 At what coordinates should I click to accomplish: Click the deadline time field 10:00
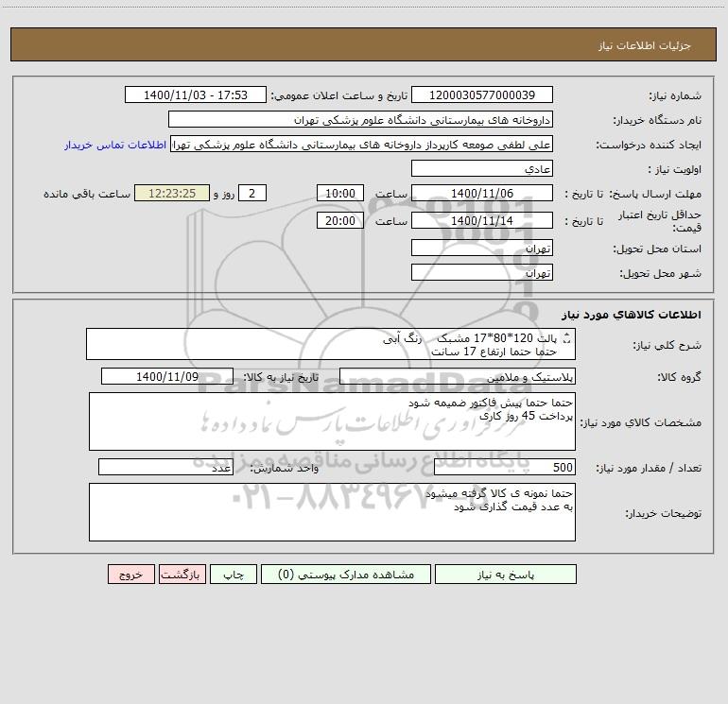point(339,193)
